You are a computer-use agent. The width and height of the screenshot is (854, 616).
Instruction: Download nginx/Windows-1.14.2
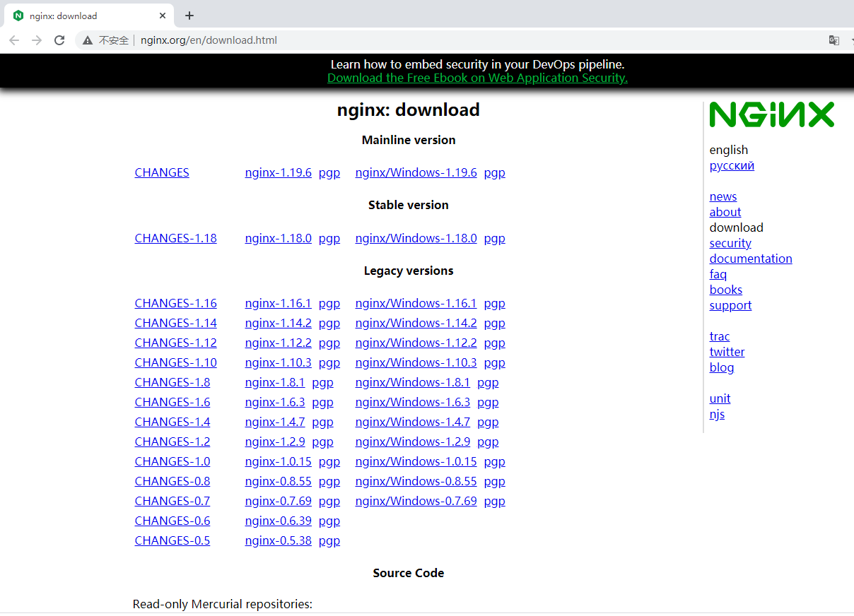pyautogui.click(x=416, y=323)
